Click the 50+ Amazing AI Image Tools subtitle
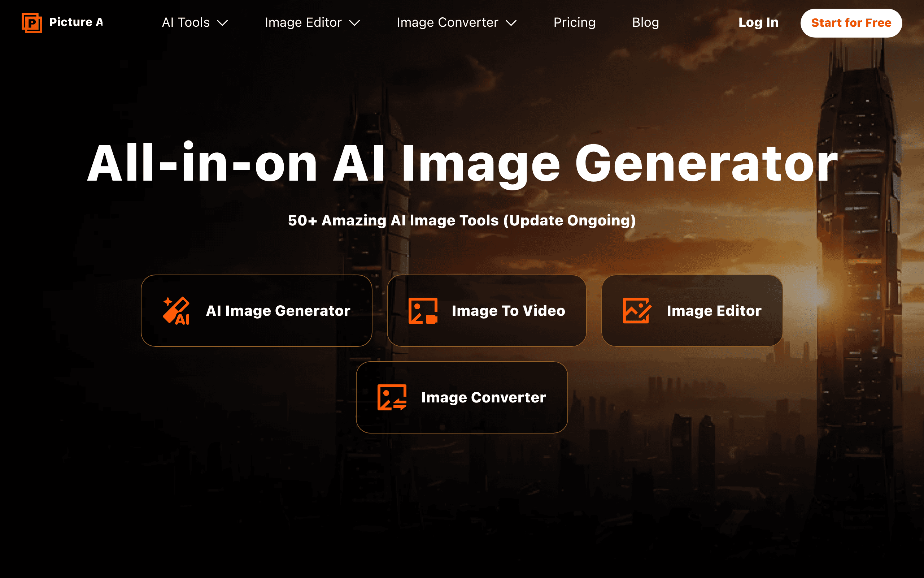 point(462,221)
